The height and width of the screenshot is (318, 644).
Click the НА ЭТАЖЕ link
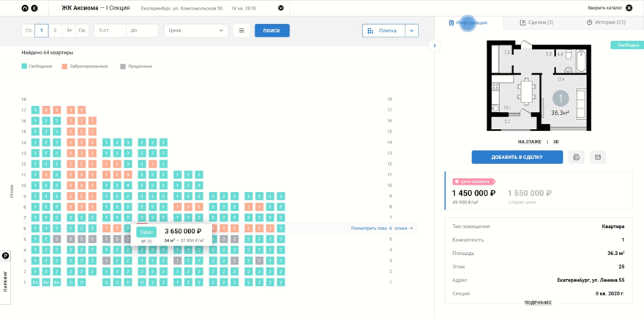click(529, 141)
